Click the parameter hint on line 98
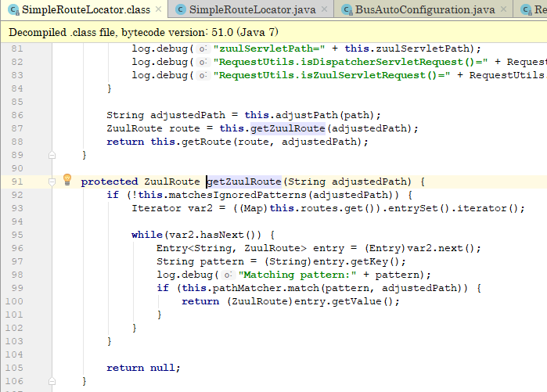The image size is (547, 392). pyautogui.click(x=229, y=275)
